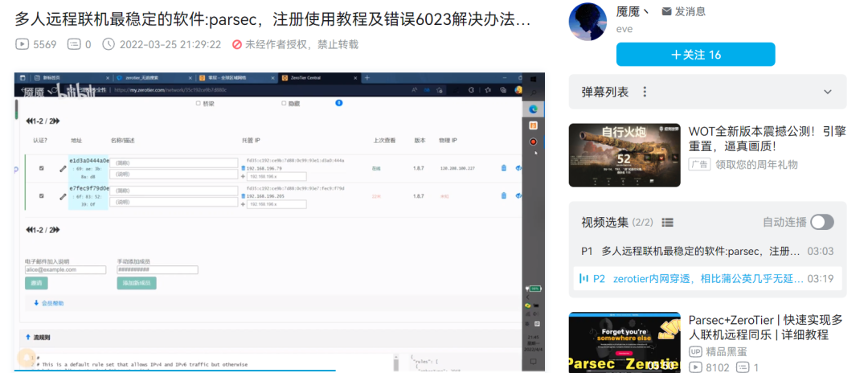Collapse the 流规则 section

coord(39,337)
